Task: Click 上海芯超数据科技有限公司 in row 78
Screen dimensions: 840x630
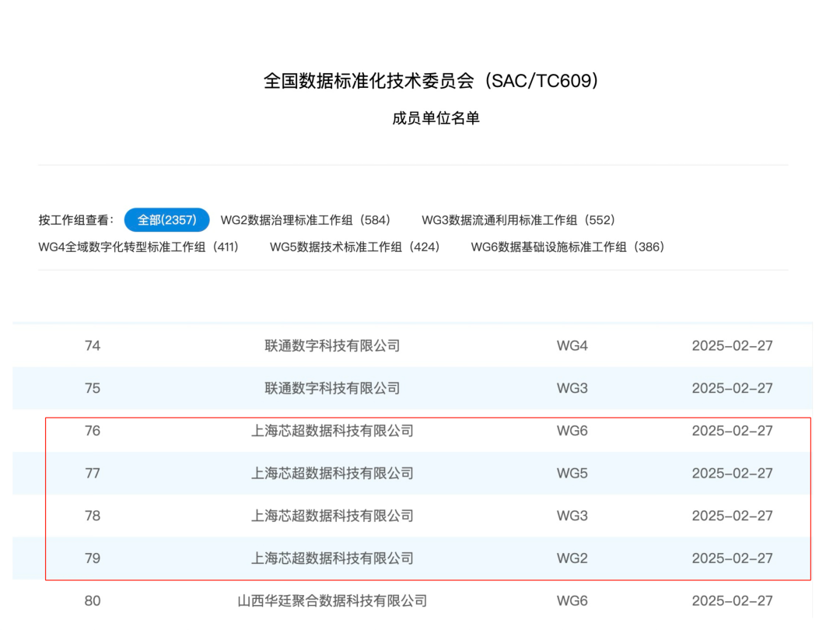Action: click(x=332, y=516)
